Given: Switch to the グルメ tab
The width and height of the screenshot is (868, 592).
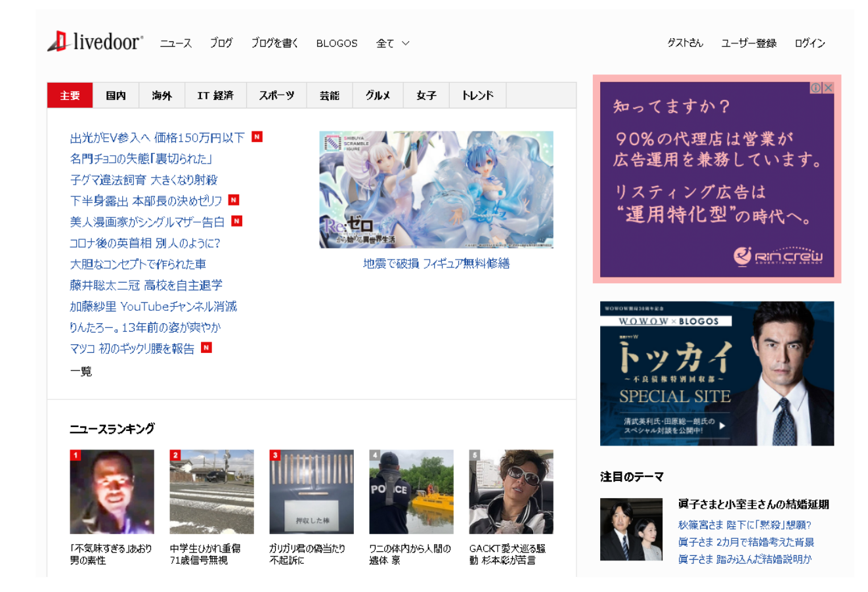Looking at the screenshot, I should click(x=378, y=95).
